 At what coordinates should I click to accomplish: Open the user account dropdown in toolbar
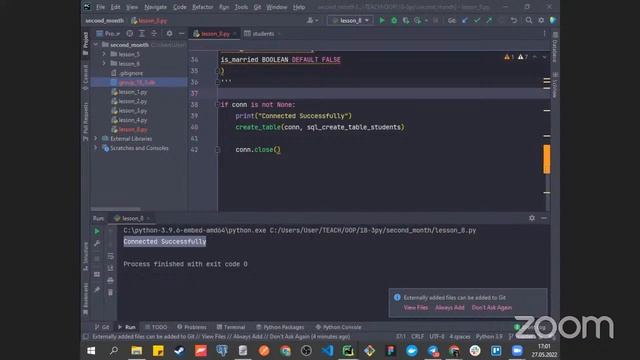[313, 20]
